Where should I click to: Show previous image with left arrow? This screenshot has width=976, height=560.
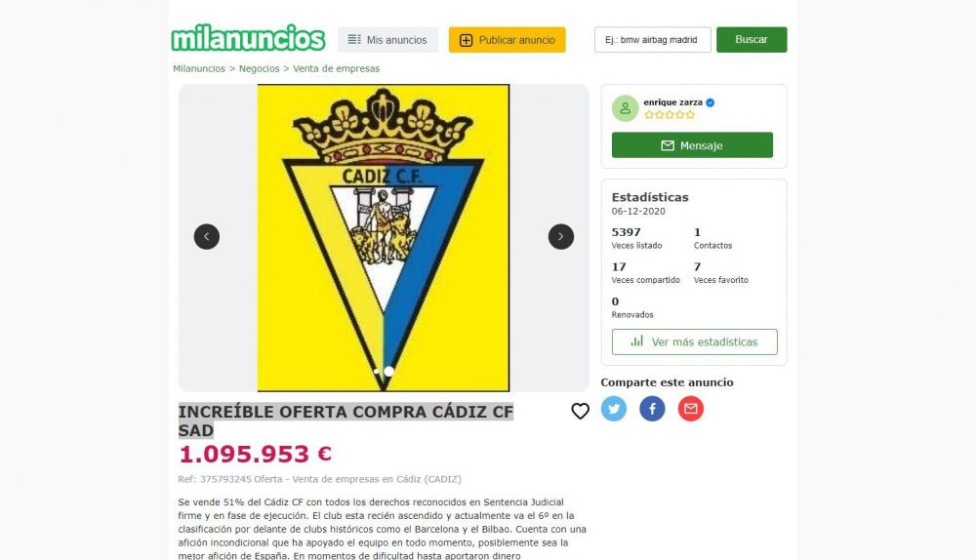(x=207, y=236)
